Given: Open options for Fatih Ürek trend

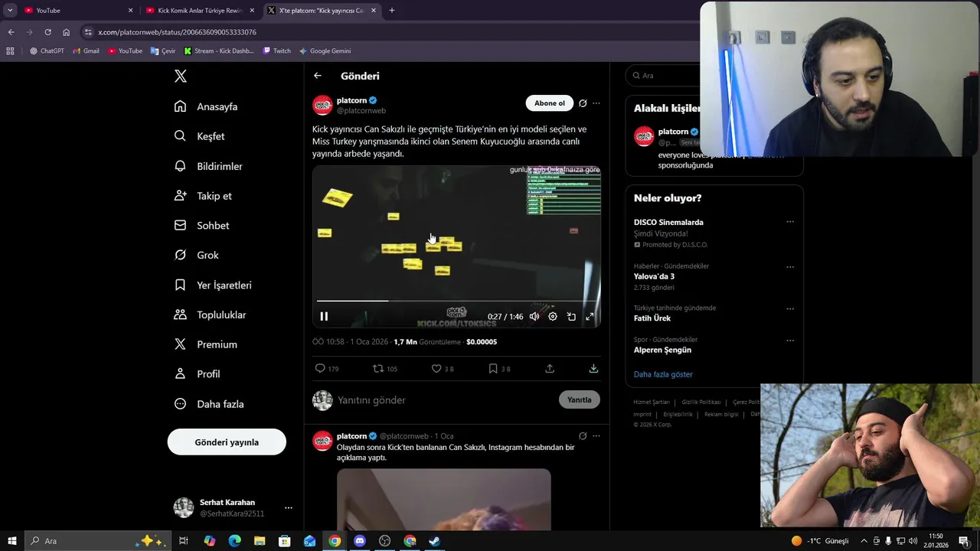Looking at the screenshot, I should tap(790, 308).
